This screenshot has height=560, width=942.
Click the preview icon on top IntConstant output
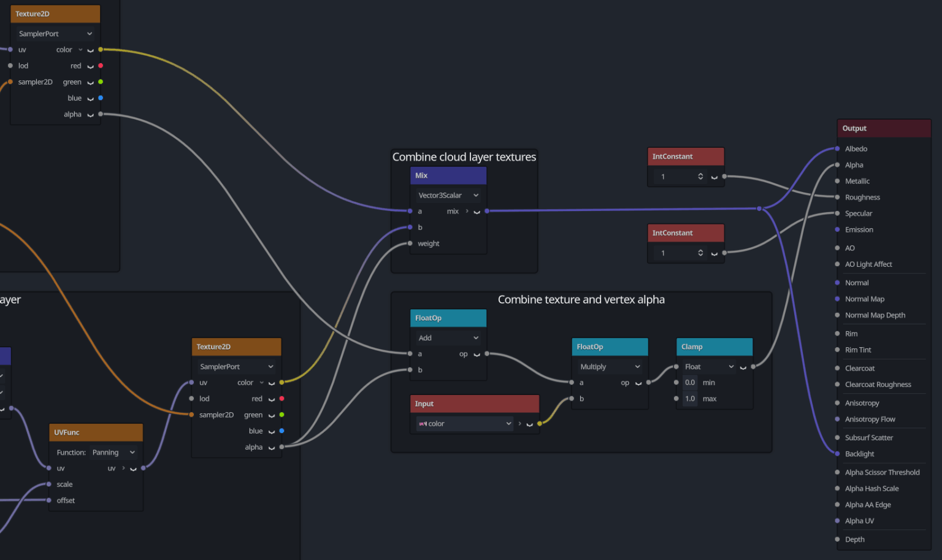(x=715, y=177)
